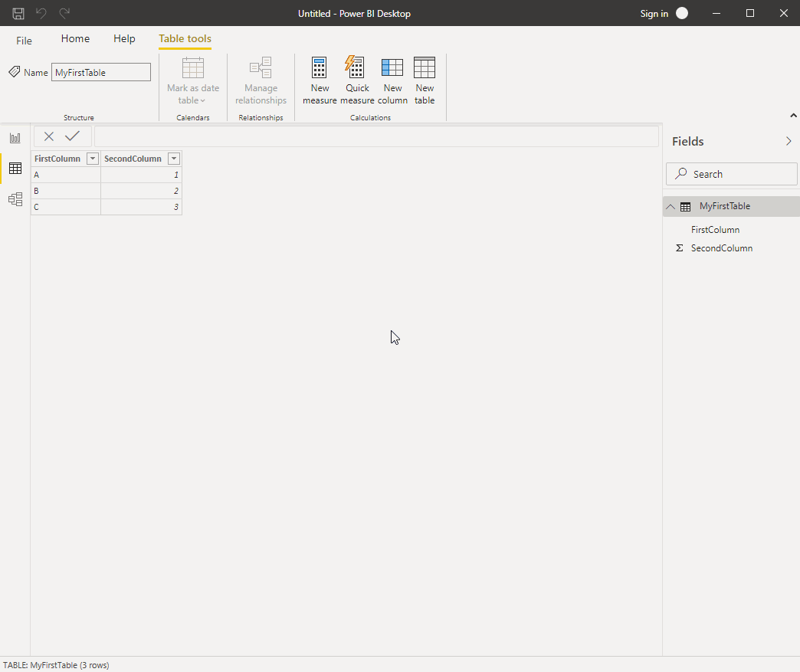This screenshot has width=800, height=672.
Task: Click the formula bar input area
Action: [x=376, y=136]
